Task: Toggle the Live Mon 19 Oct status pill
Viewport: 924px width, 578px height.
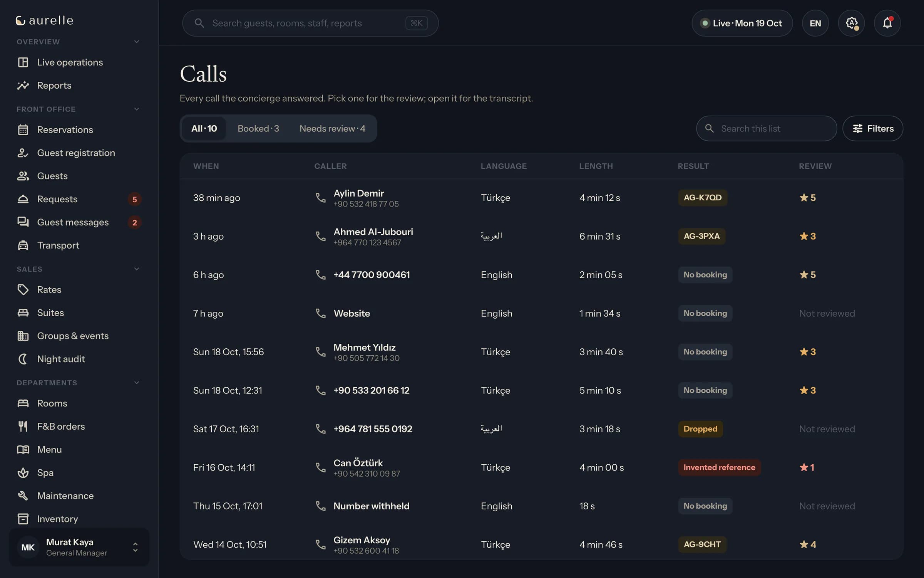Action: pos(742,23)
